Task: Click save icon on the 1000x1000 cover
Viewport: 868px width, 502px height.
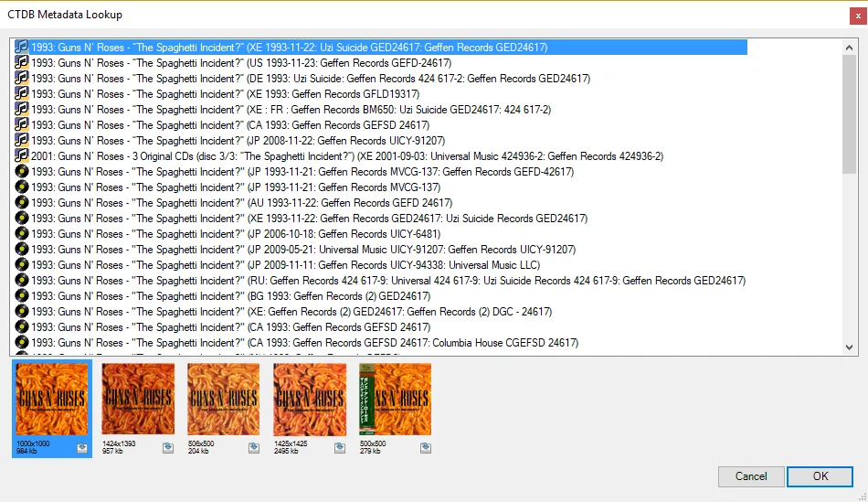Action: [x=82, y=448]
